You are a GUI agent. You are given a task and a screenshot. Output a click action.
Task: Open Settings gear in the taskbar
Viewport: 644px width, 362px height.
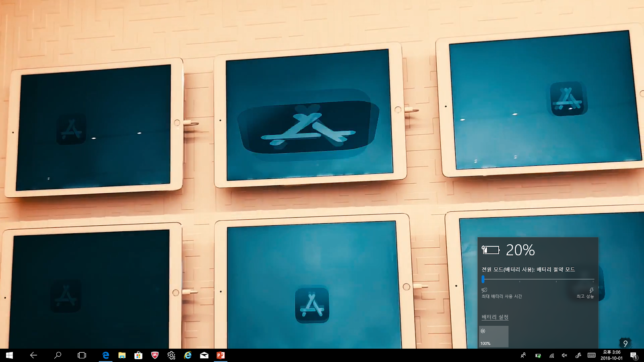tap(171, 355)
